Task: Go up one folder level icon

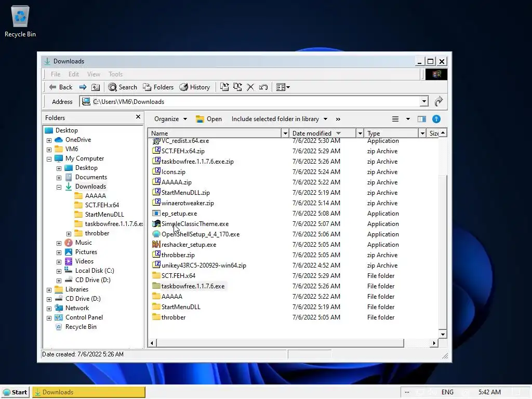Action: tap(96, 87)
